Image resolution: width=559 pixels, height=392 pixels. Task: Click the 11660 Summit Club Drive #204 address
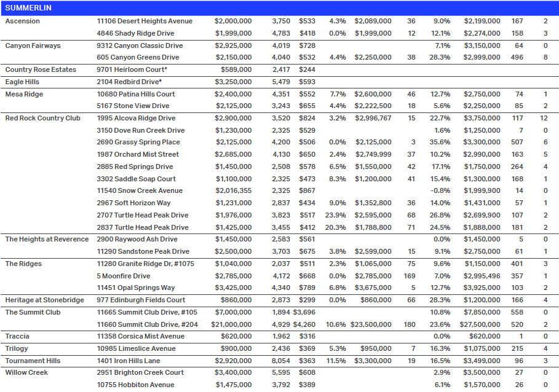pyautogui.click(x=147, y=324)
